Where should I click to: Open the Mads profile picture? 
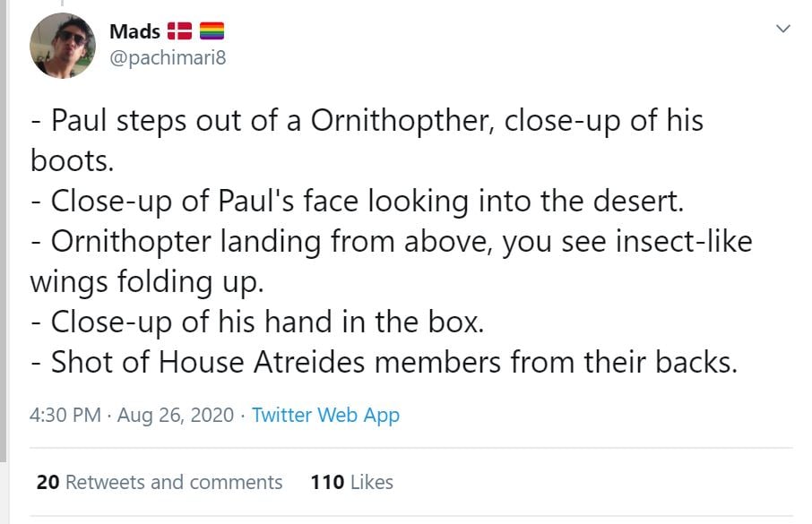63,46
